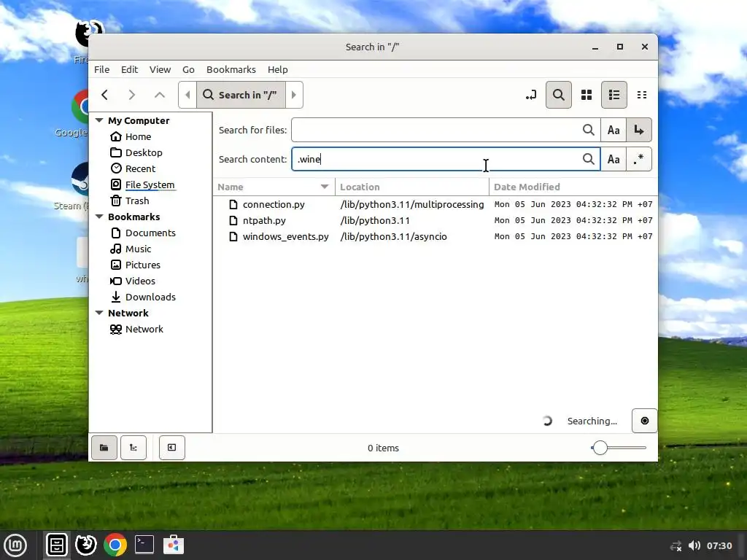Launch Firefox from the taskbar

[x=86, y=545]
